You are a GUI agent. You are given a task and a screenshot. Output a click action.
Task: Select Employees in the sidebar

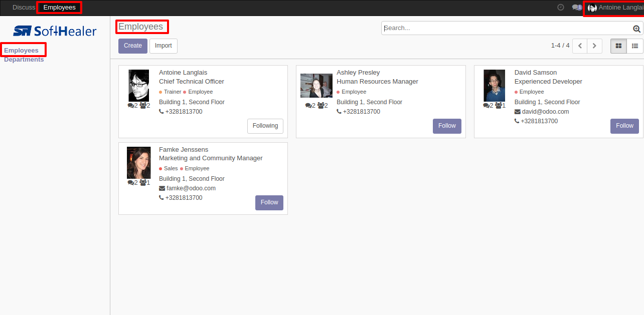click(22, 51)
